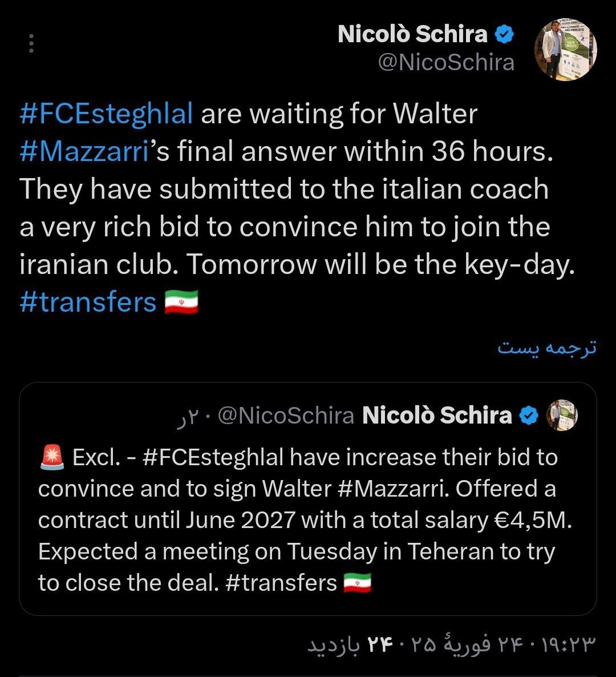Click the @NicoSchira handle under author name
This screenshot has width=616, height=677.
pos(446,62)
